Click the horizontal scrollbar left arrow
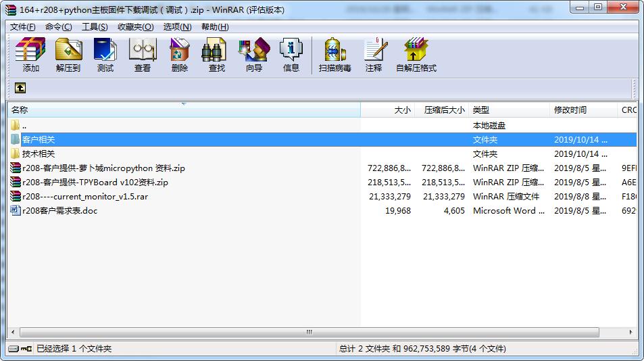644x361 pixels. pos(13,332)
